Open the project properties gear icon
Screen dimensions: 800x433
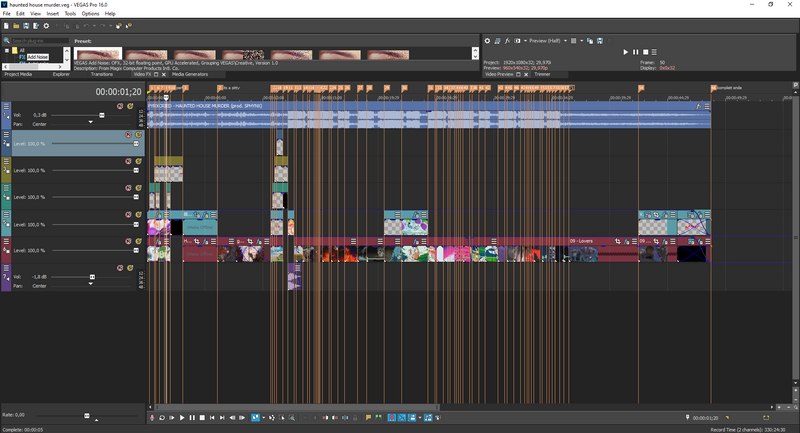tap(46, 25)
